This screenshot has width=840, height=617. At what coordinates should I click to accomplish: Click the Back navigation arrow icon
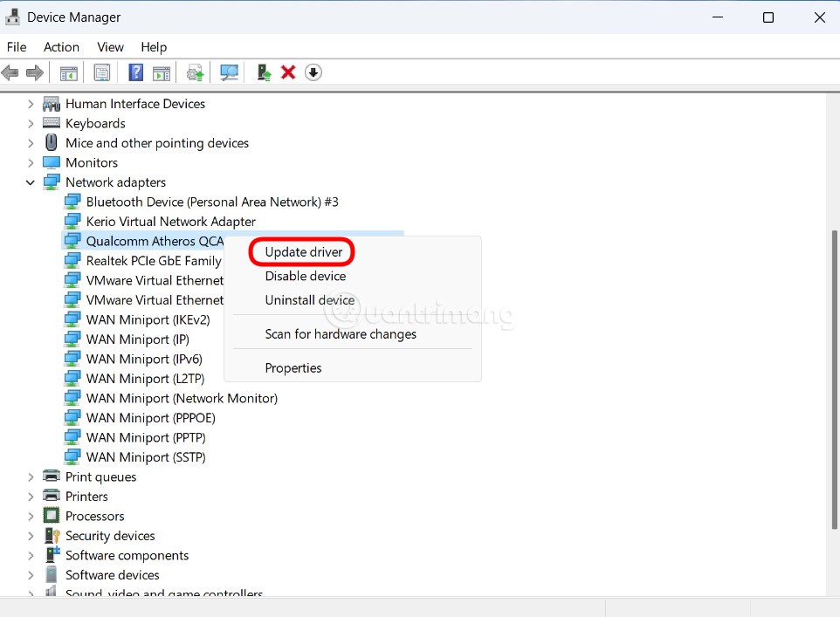pyautogui.click(x=10, y=72)
